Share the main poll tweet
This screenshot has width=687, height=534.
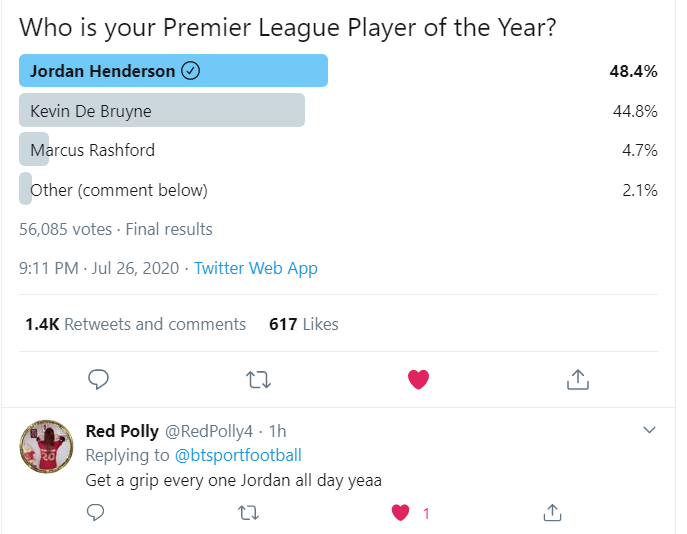tap(578, 379)
